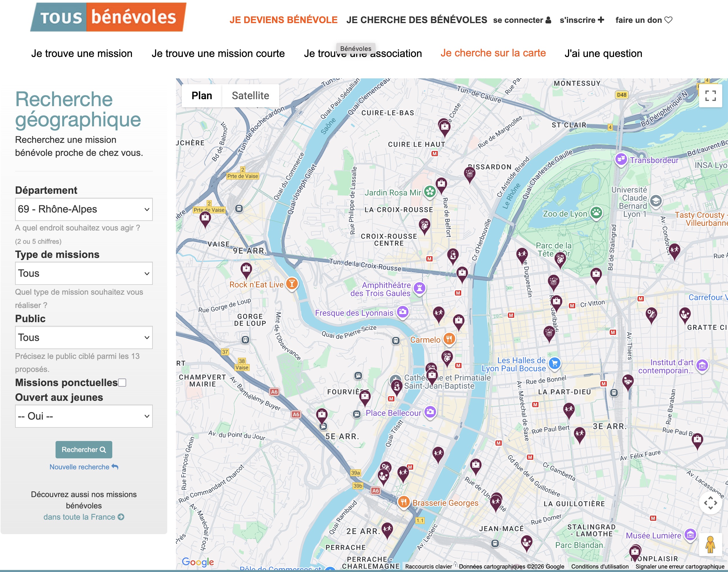Image resolution: width=728 pixels, height=572 pixels.
Task: Expand the Type de missions dropdown
Action: point(84,273)
